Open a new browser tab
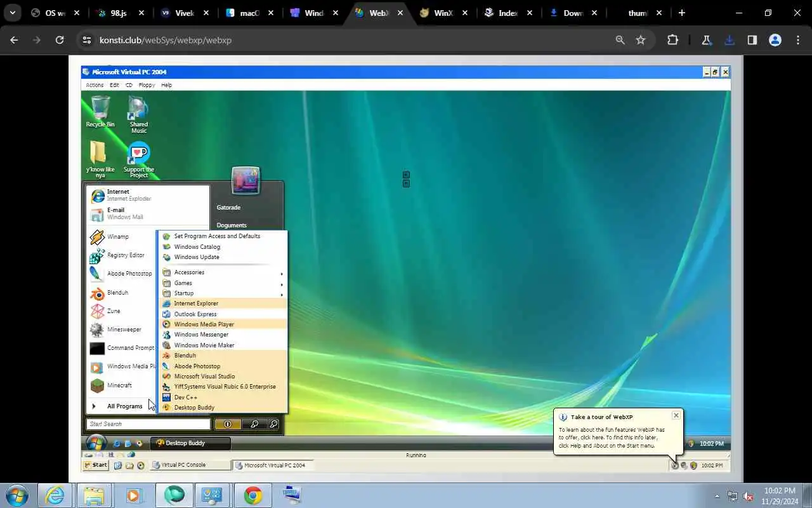 682,13
